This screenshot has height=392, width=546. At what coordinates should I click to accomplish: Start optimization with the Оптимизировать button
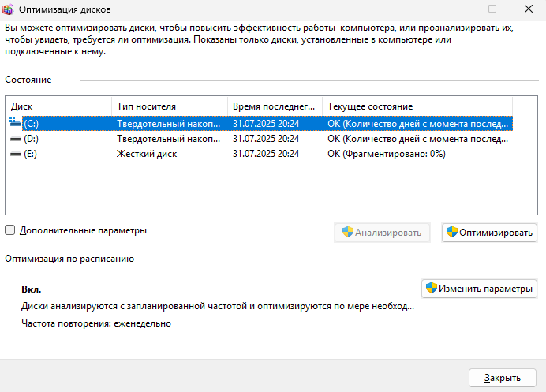[489, 233]
